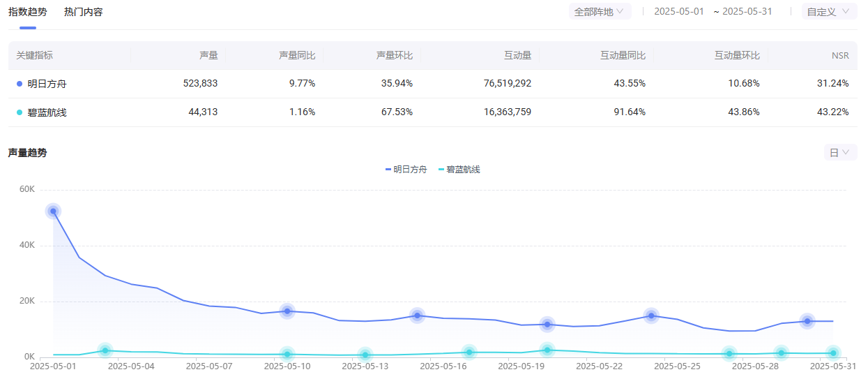Click the 明日方舟 marker on 2025-05-30
This screenshot has width=868, height=379.
(807, 321)
